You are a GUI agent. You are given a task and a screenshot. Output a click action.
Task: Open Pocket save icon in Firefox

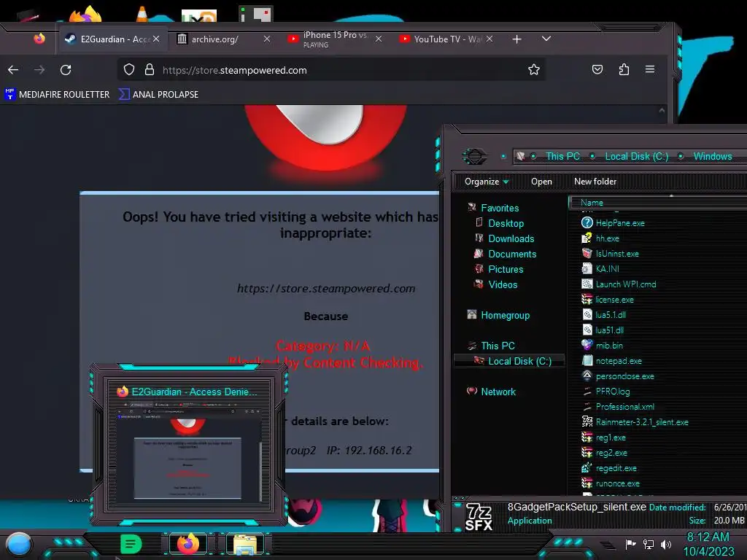coord(597,70)
